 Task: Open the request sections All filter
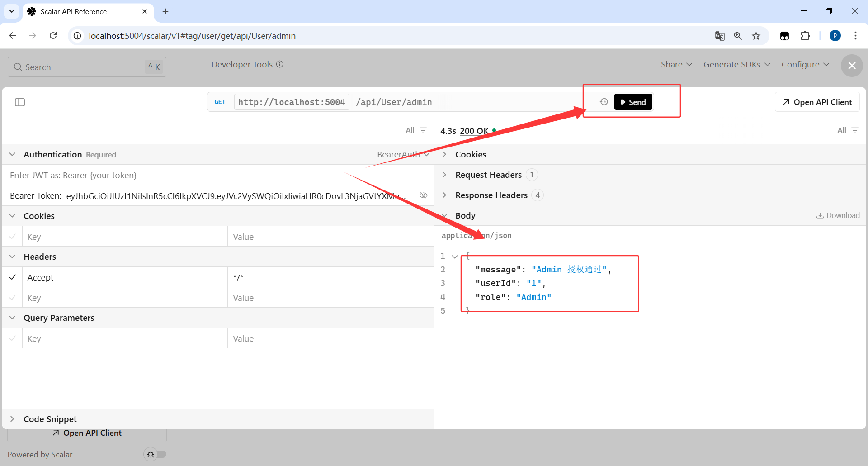(416, 130)
